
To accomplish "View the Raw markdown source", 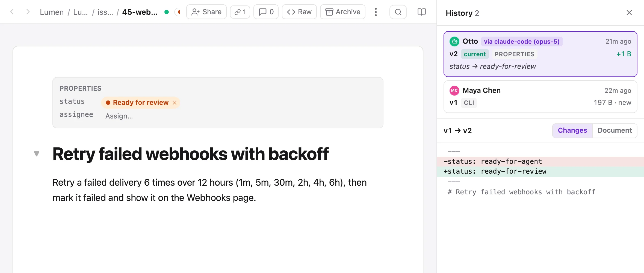I will tap(299, 12).
